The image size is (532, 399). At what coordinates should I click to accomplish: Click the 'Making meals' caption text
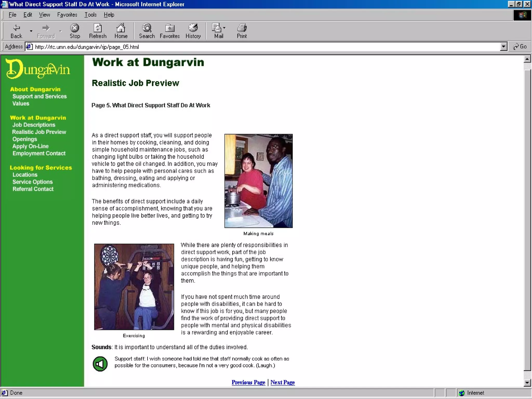click(258, 234)
